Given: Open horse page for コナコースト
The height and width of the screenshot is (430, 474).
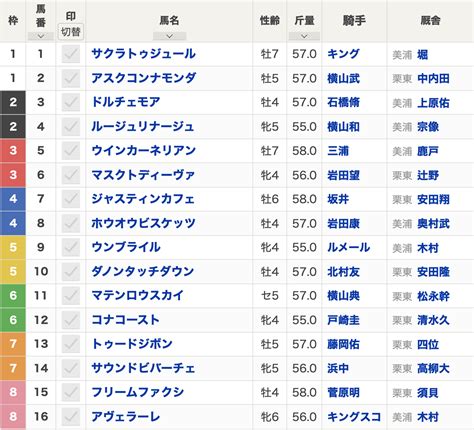Looking at the screenshot, I should point(125,320).
